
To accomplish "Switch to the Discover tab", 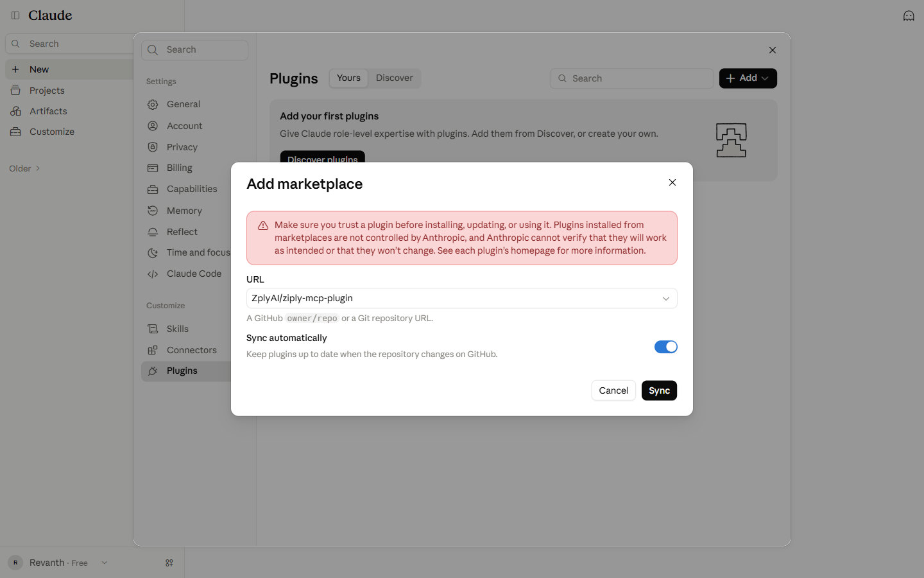I will 395,78.
